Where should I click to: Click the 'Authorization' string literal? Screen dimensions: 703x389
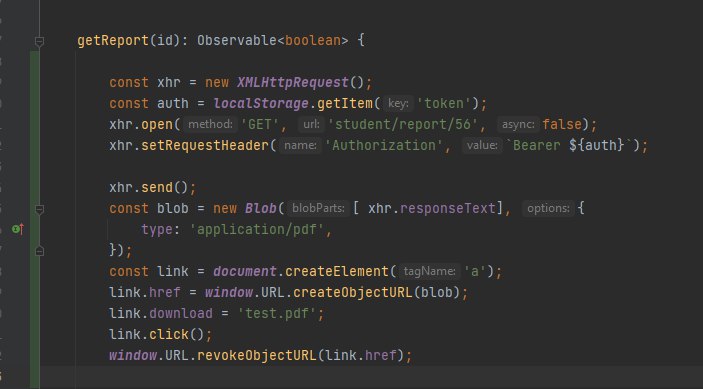[384, 145]
